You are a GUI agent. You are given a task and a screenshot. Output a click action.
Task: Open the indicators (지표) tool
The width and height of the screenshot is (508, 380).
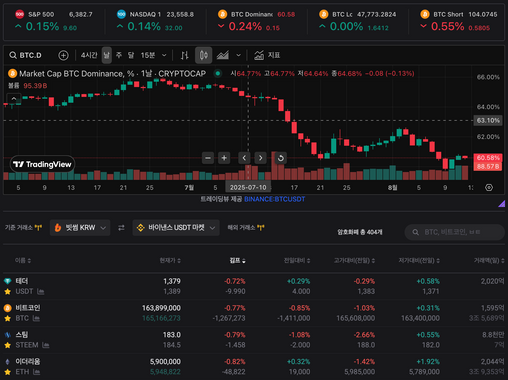pyautogui.click(x=267, y=55)
